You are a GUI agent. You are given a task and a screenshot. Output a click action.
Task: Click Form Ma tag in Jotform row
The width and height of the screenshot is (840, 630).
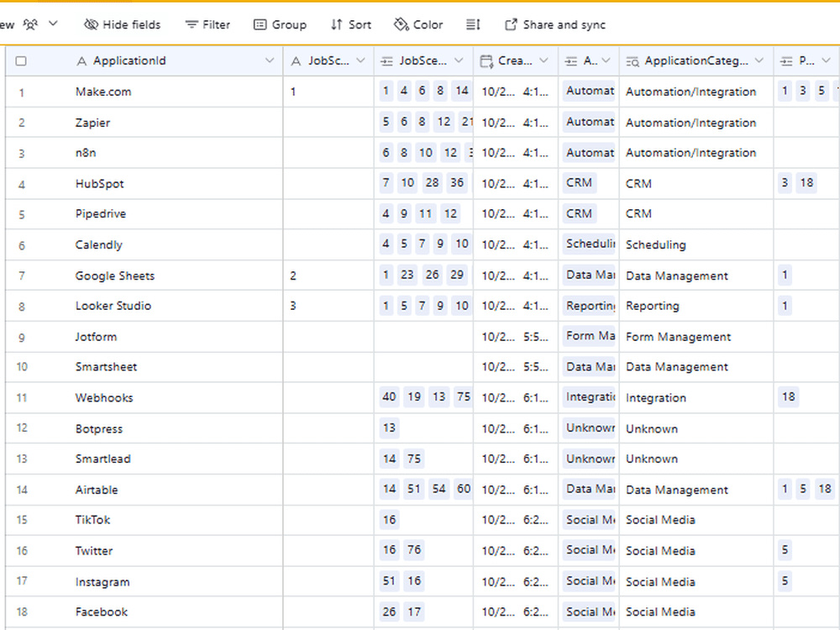590,335
